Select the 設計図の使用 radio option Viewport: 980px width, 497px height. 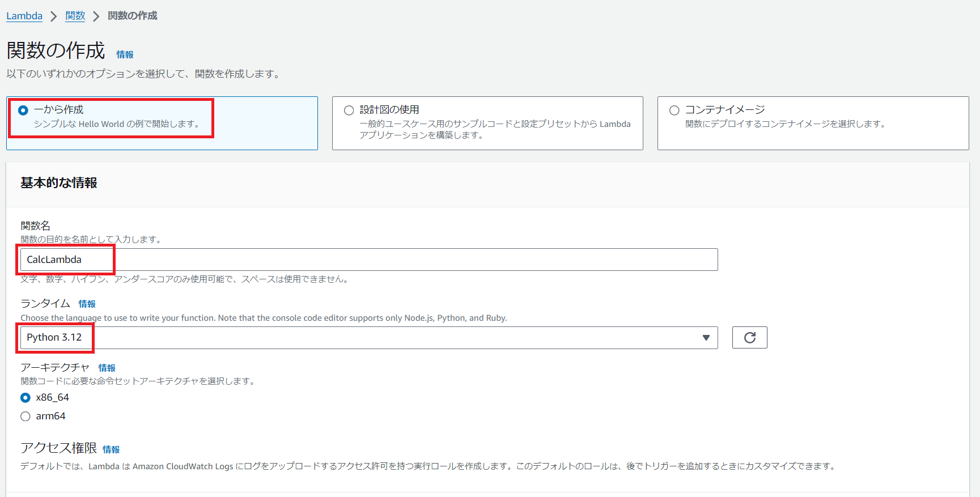pos(349,111)
